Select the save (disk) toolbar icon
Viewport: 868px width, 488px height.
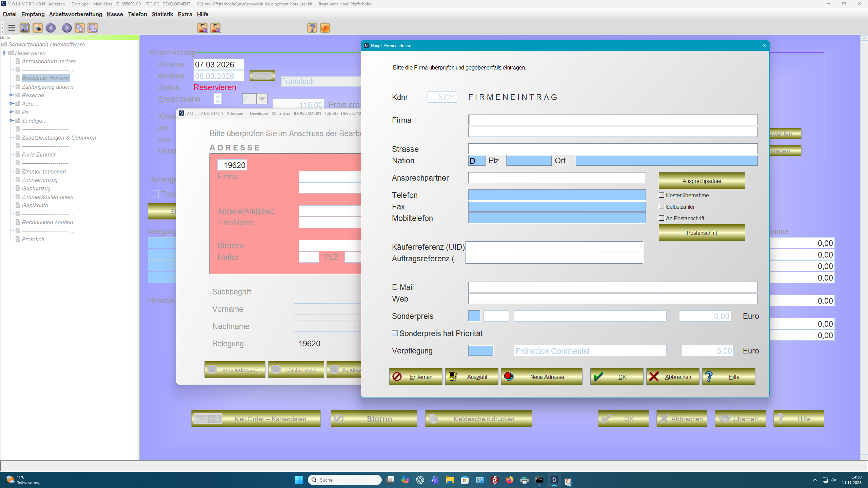[x=24, y=28]
